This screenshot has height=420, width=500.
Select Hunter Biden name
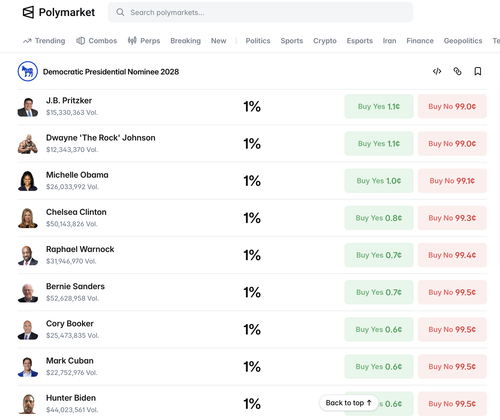pyautogui.click(x=71, y=398)
